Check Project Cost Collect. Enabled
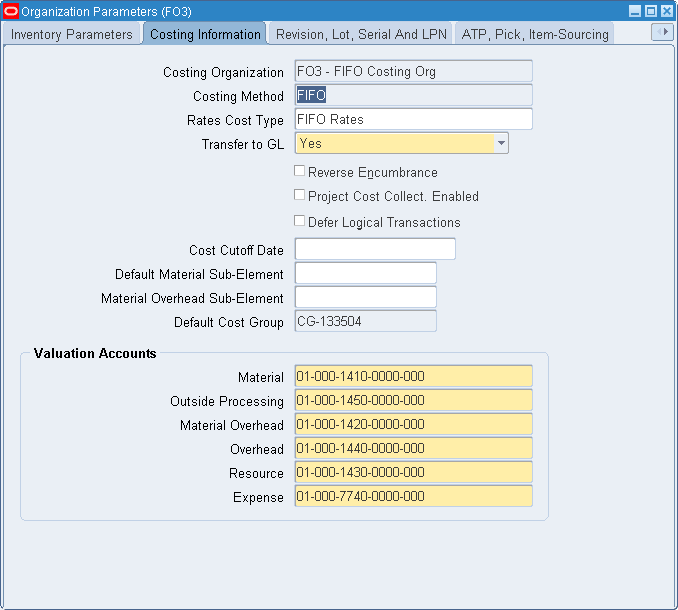 click(299, 195)
